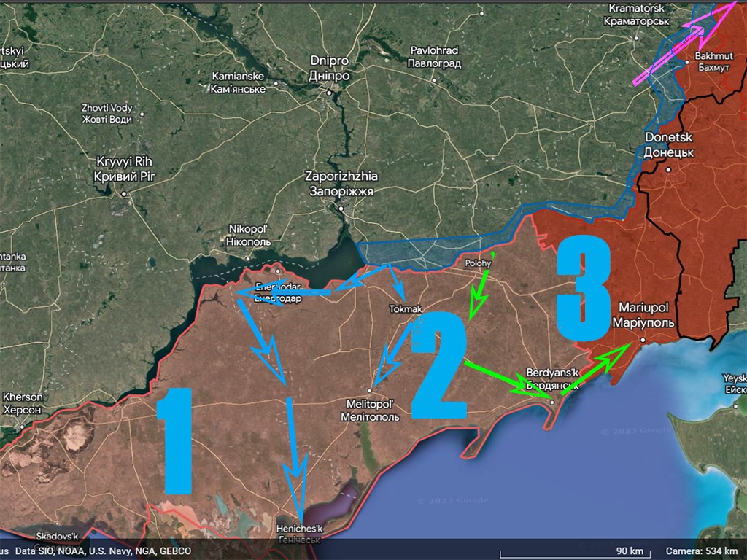This screenshot has height=560, width=747.
Task: Click the Kryvyi Rih city marker
Action: click(x=124, y=194)
